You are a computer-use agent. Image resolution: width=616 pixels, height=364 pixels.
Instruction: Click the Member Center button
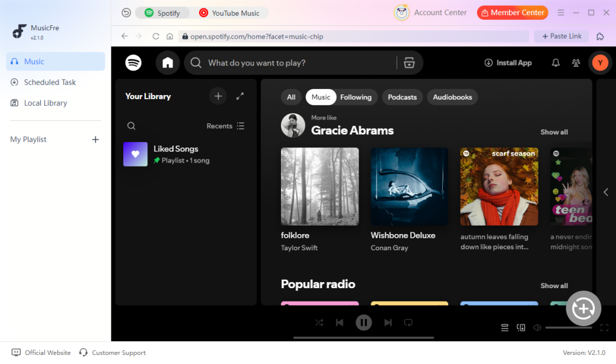(513, 13)
